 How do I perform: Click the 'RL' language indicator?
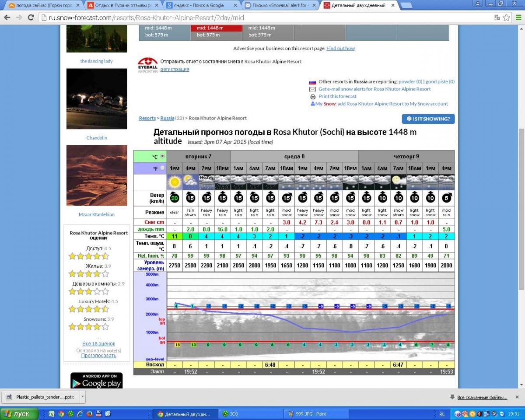click(x=442, y=414)
